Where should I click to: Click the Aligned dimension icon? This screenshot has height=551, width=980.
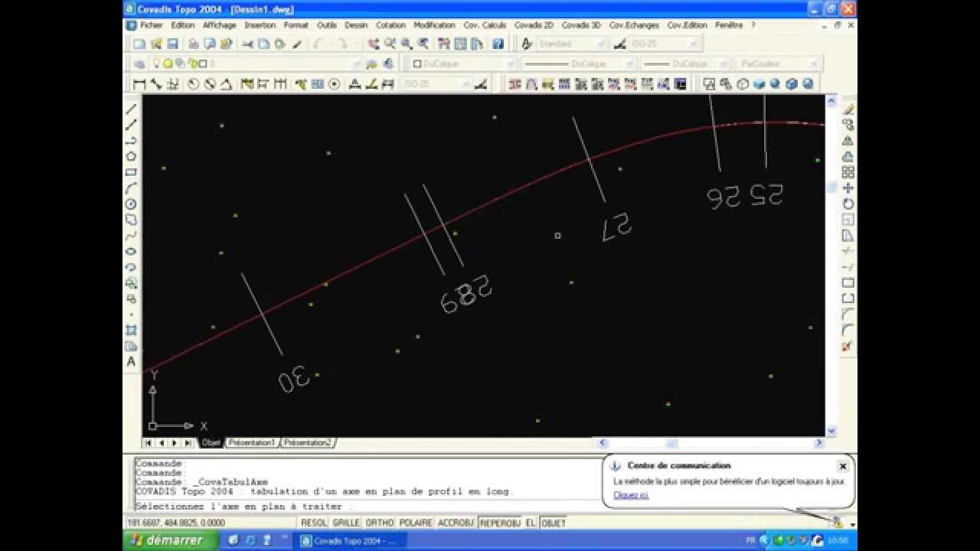pos(156,84)
